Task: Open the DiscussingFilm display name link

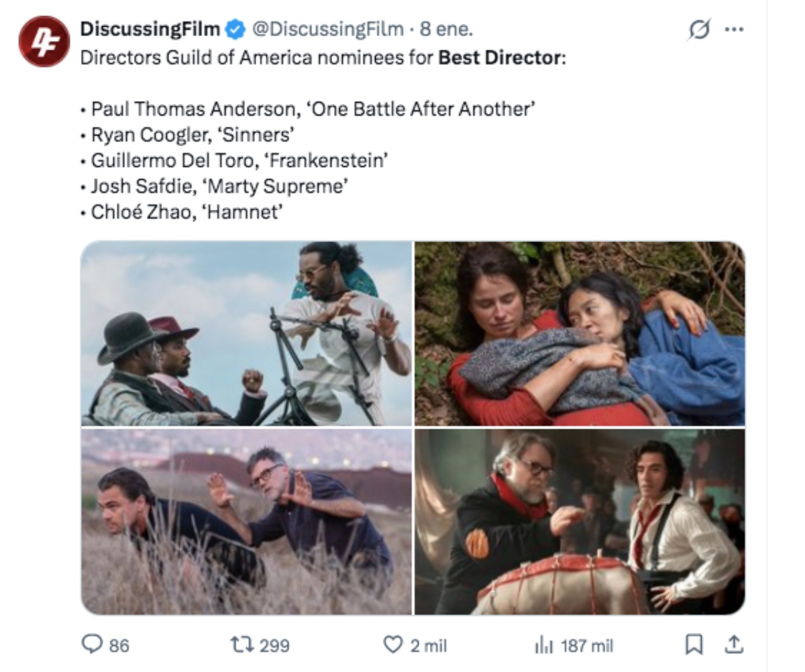Action: (150, 29)
